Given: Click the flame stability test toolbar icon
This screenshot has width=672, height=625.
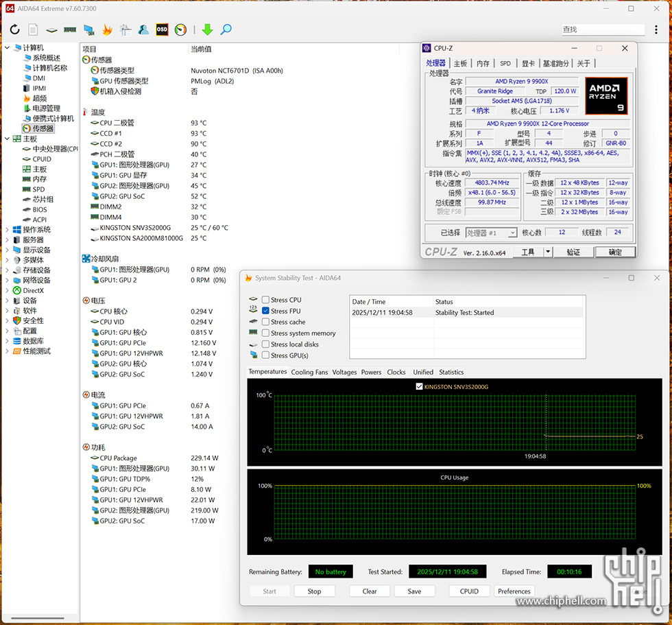Looking at the screenshot, I should pyautogui.click(x=107, y=30).
